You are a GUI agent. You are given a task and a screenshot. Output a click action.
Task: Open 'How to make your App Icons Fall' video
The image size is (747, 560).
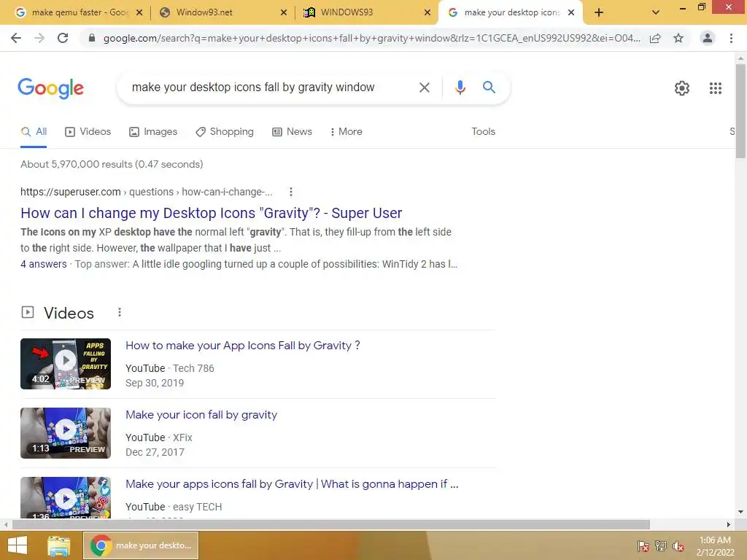(242, 346)
